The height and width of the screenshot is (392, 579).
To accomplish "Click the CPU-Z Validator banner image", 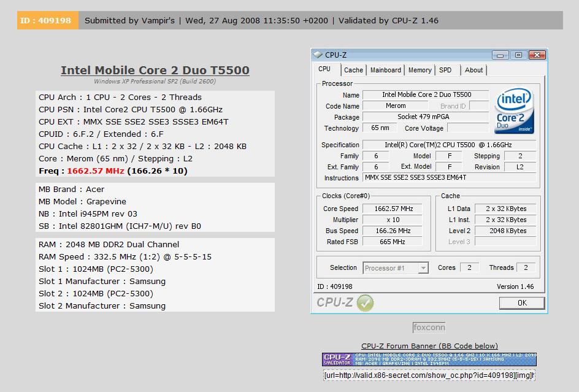I will [429, 359].
